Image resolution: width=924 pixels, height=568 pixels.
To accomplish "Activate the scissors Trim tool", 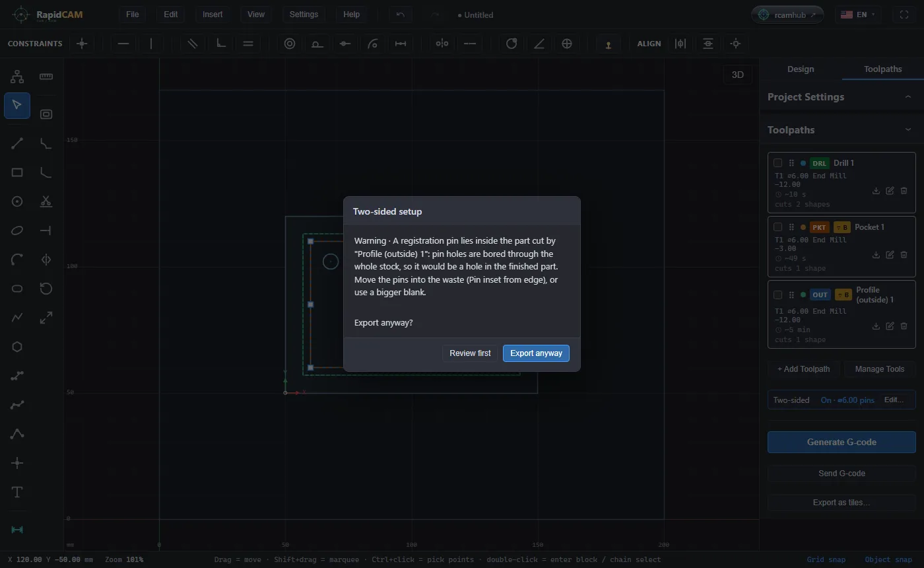I will [46, 201].
